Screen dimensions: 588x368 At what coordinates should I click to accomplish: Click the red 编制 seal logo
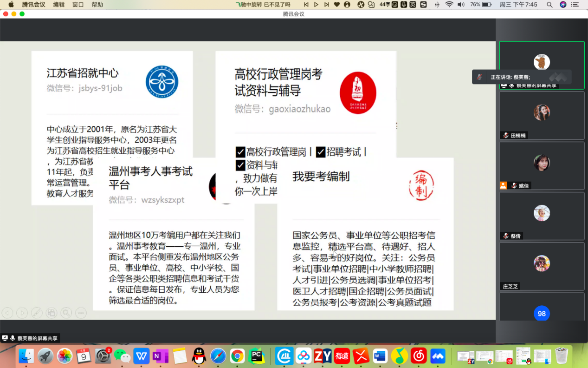tap(421, 185)
